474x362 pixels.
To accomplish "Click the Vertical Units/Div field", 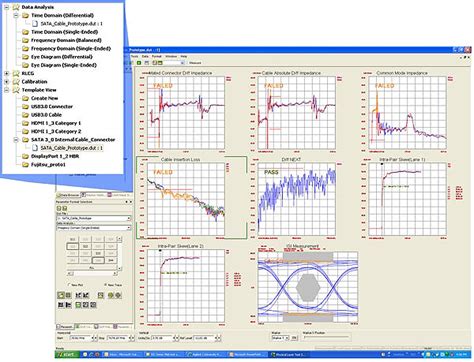I will coord(162,338).
